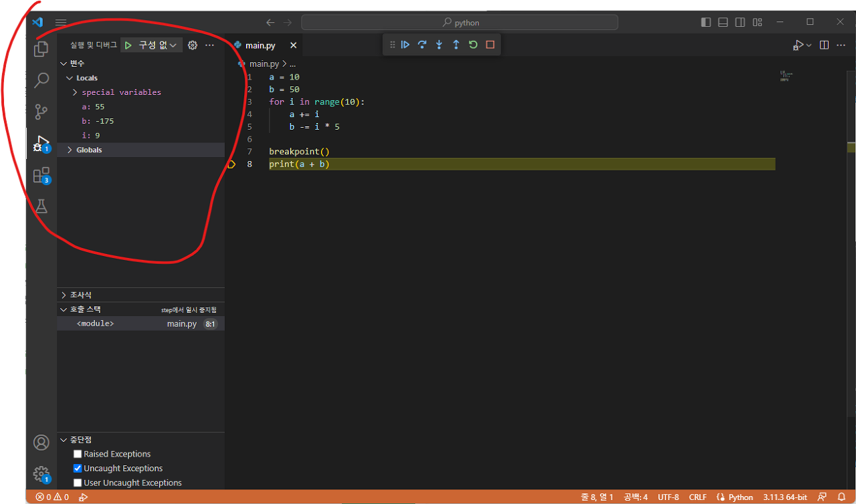The image size is (856, 504).
Task: Open launch.json via the gear icon
Action: (193, 45)
